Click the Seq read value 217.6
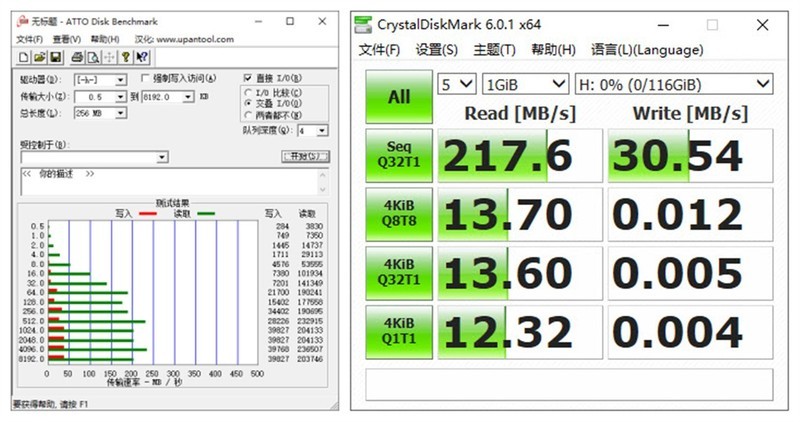 click(x=520, y=156)
